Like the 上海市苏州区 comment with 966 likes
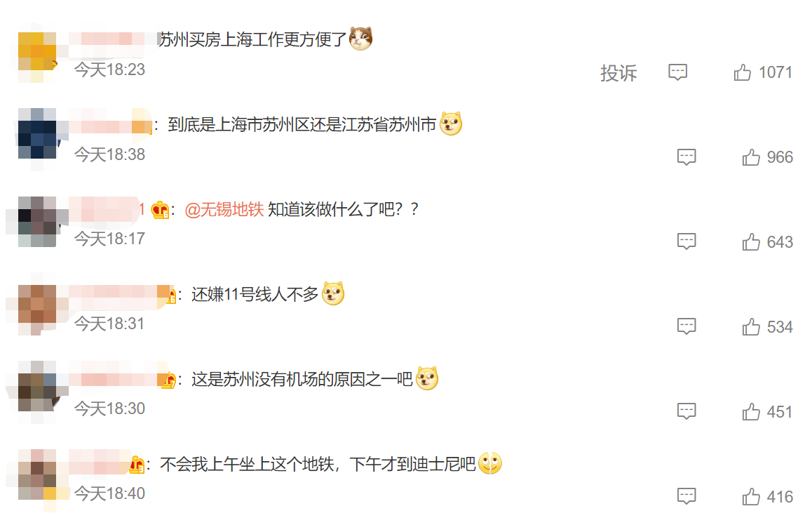The height and width of the screenshot is (525, 812). pyautogui.click(x=751, y=157)
